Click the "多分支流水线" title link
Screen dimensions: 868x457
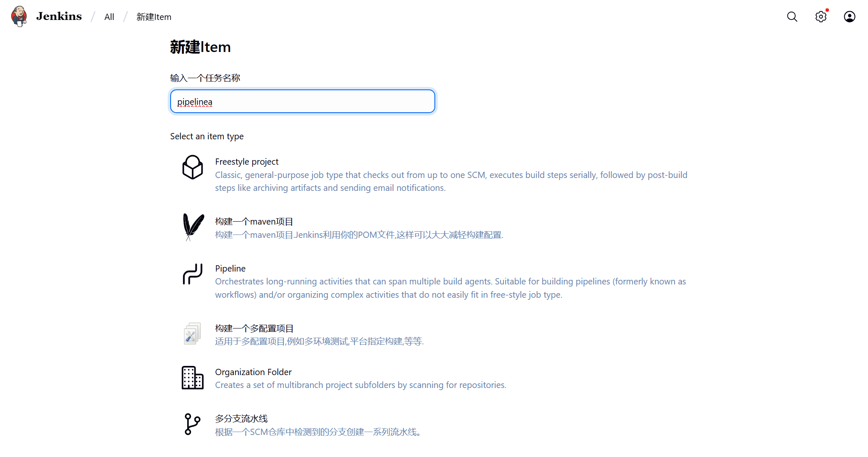(241, 418)
